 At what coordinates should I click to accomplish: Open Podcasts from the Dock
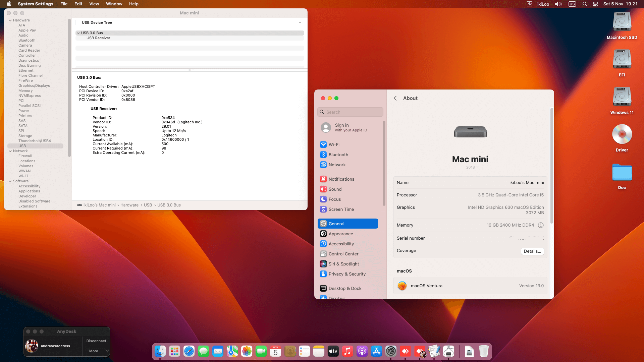click(362, 351)
